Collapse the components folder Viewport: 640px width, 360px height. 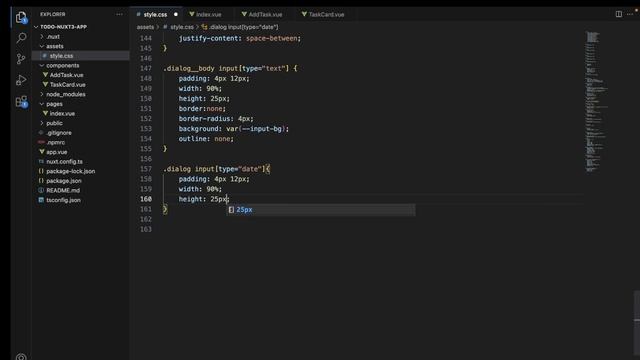(62, 65)
